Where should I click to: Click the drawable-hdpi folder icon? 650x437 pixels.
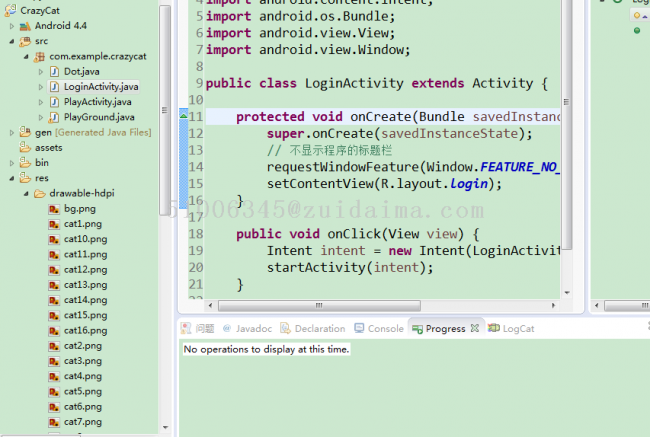(40, 194)
